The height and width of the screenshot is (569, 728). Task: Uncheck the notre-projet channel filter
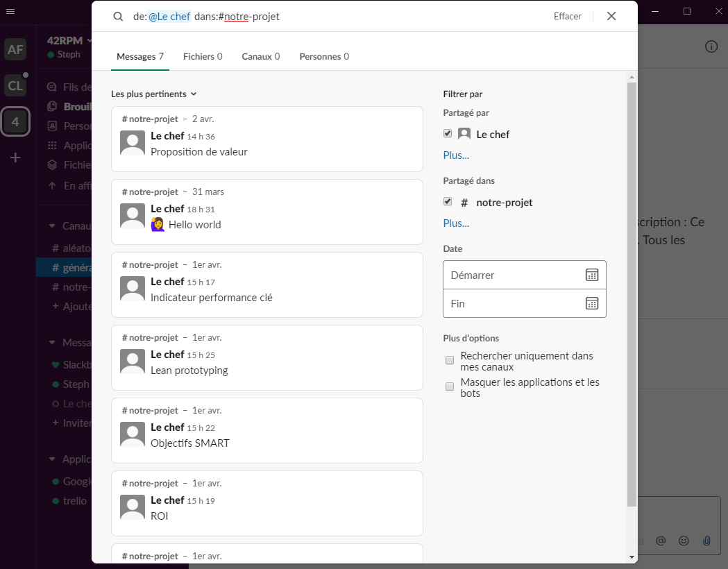pos(448,201)
